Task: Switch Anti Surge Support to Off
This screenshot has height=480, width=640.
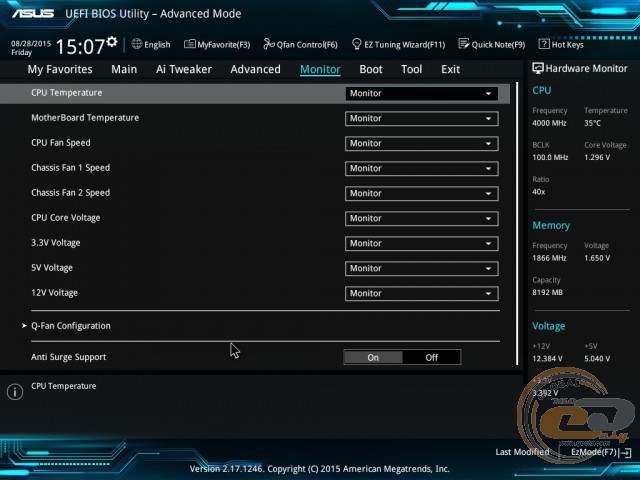Action: (431, 358)
